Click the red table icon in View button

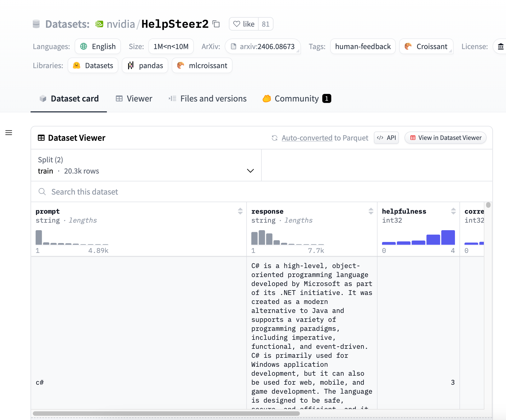pyautogui.click(x=413, y=138)
